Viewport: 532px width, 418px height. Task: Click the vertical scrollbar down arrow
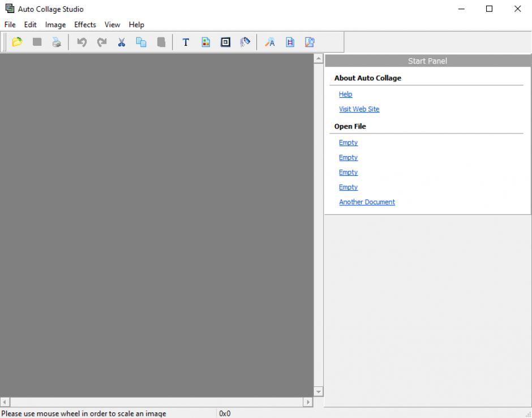tap(318, 391)
